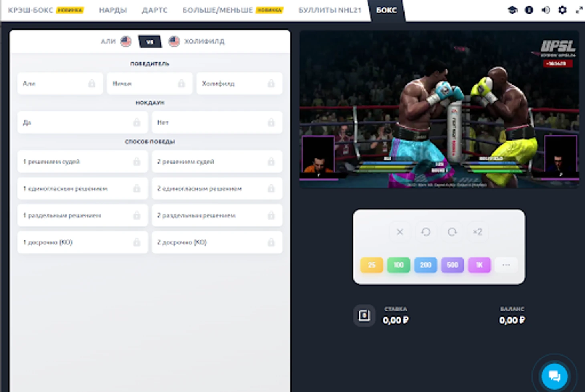Bet on Ничья outcome
Image resolution: width=585 pixels, height=392 pixels.
(x=149, y=83)
